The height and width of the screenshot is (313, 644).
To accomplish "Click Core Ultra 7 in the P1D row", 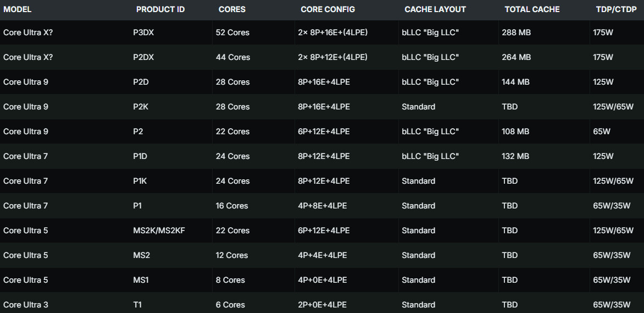I will pyautogui.click(x=25, y=156).
